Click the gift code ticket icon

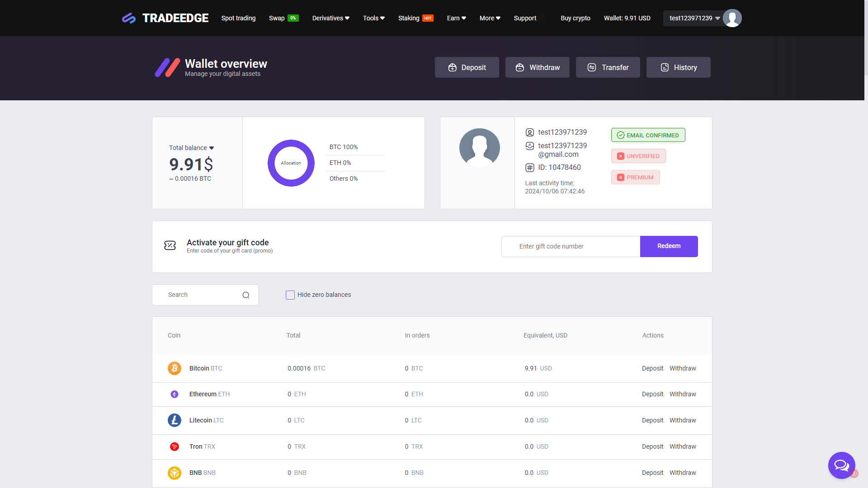point(170,245)
